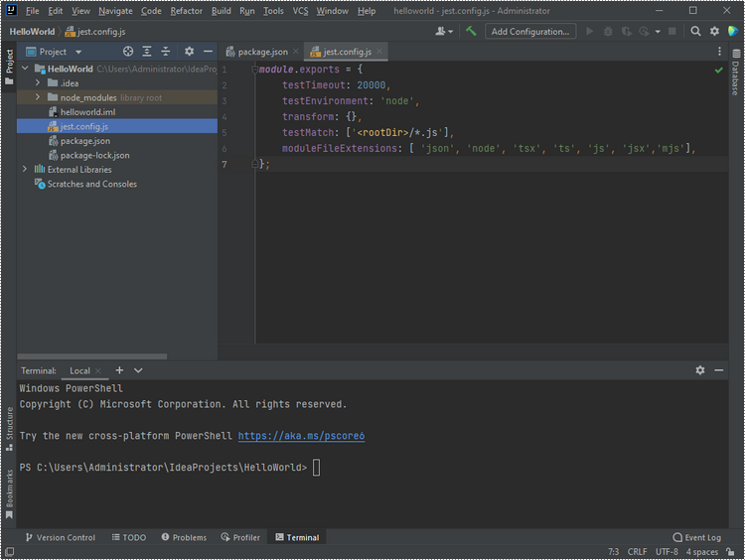The image size is (745, 560).
Task: Click the Code With Me user icon
Action: point(440,32)
